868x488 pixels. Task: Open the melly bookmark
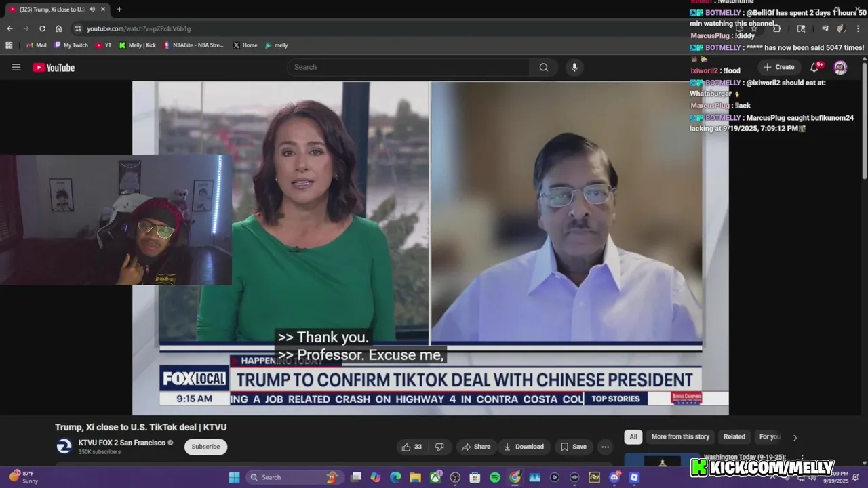277,45
